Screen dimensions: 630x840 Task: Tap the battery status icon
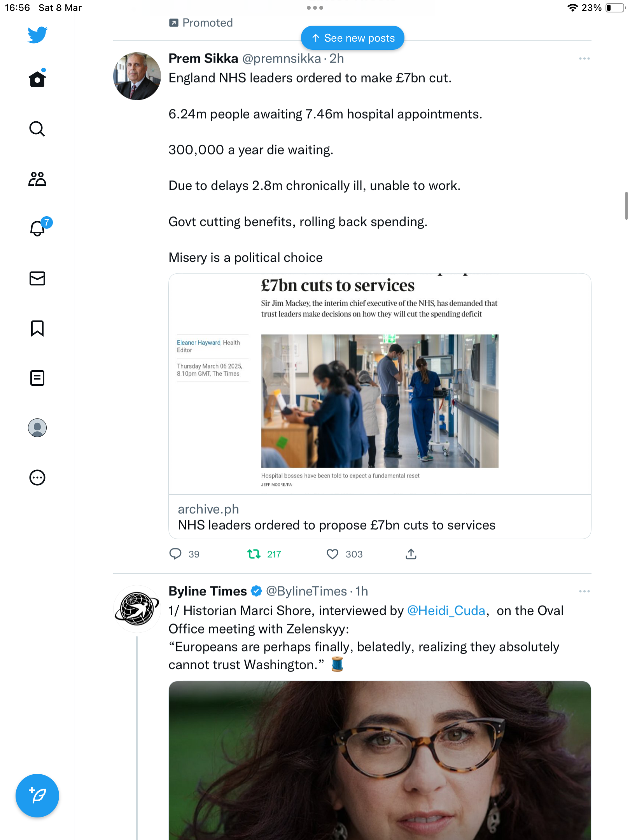coord(615,8)
